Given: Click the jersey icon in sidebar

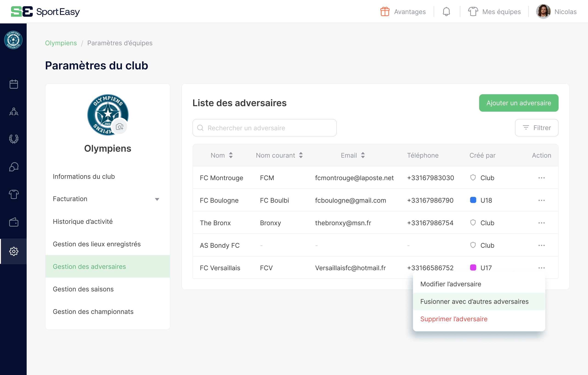Looking at the screenshot, I should point(14,194).
